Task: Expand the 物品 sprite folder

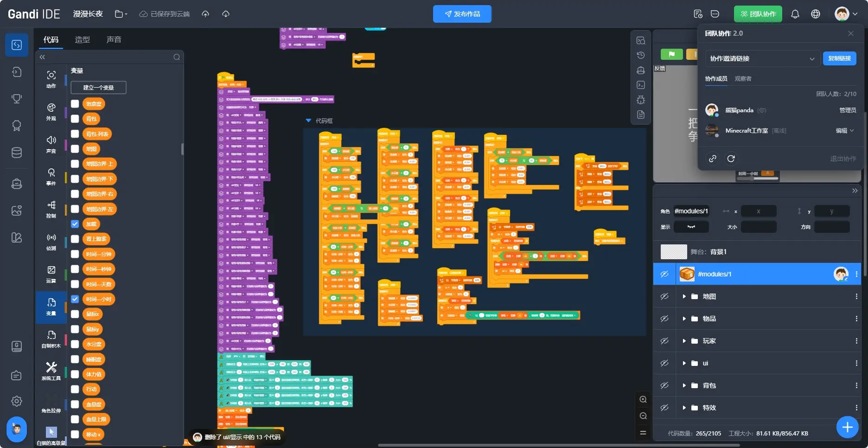Action: (684, 319)
